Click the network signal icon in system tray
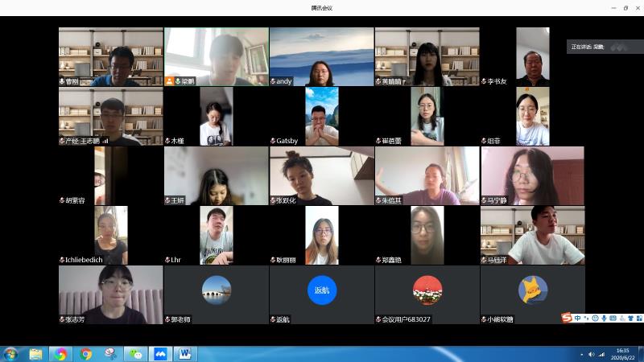The image size is (644, 362). [601, 354]
